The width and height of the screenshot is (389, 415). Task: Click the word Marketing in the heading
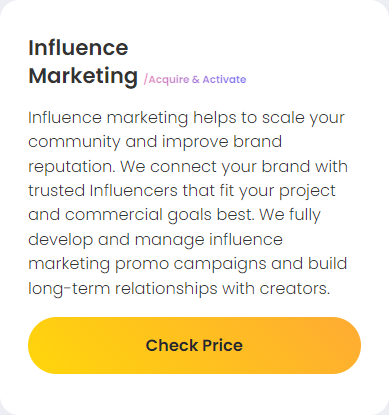click(x=83, y=76)
